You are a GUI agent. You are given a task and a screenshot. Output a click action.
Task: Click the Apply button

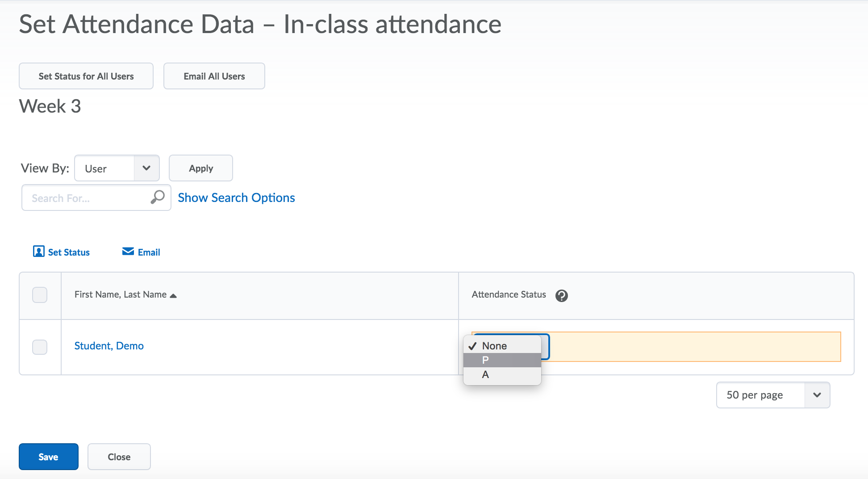(x=201, y=168)
